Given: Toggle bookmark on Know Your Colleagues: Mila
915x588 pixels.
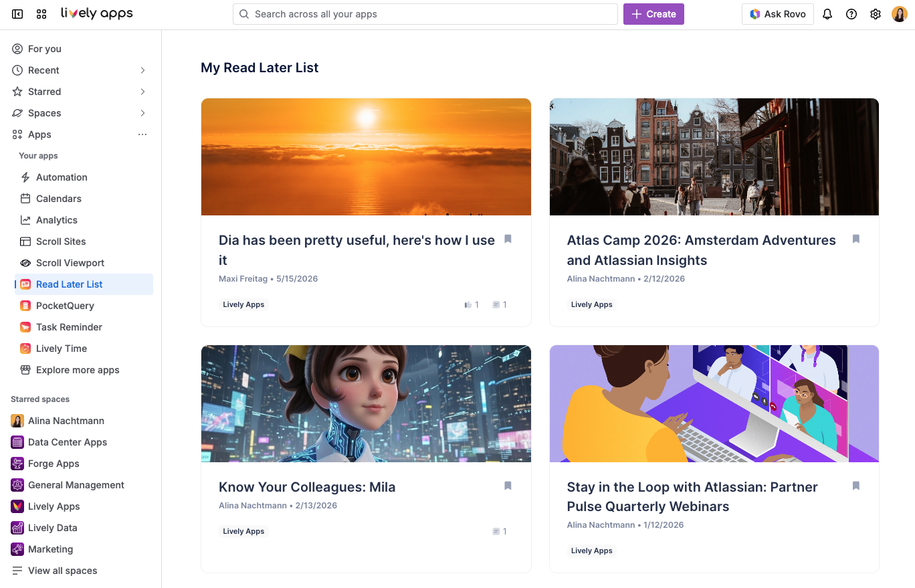Looking at the screenshot, I should 508,486.
